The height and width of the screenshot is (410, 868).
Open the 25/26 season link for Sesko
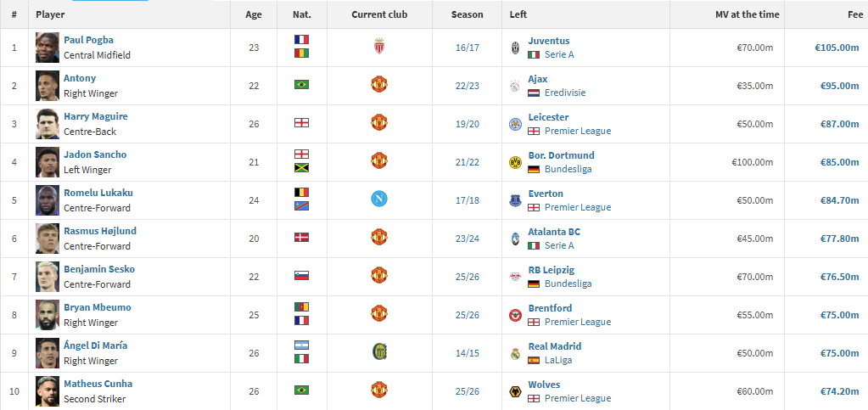[468, 277]
